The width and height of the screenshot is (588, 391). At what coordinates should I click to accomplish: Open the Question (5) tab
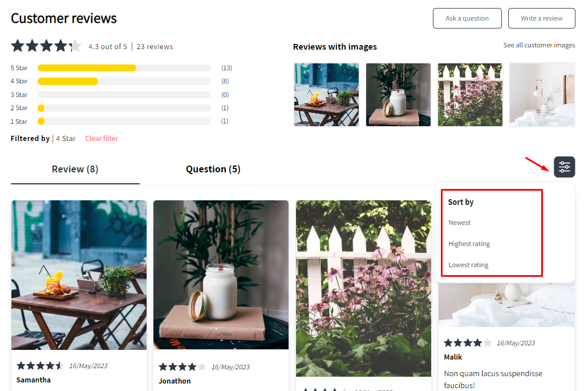[213, 169]
